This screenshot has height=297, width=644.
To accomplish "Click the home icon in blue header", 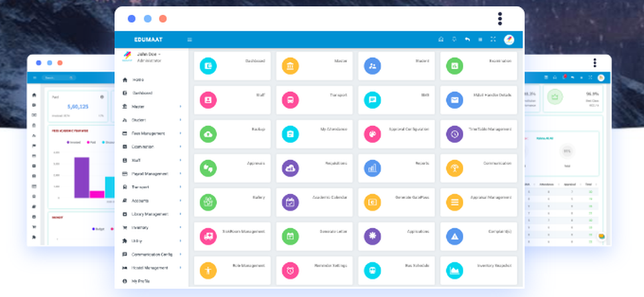I will tap(441, 39).
